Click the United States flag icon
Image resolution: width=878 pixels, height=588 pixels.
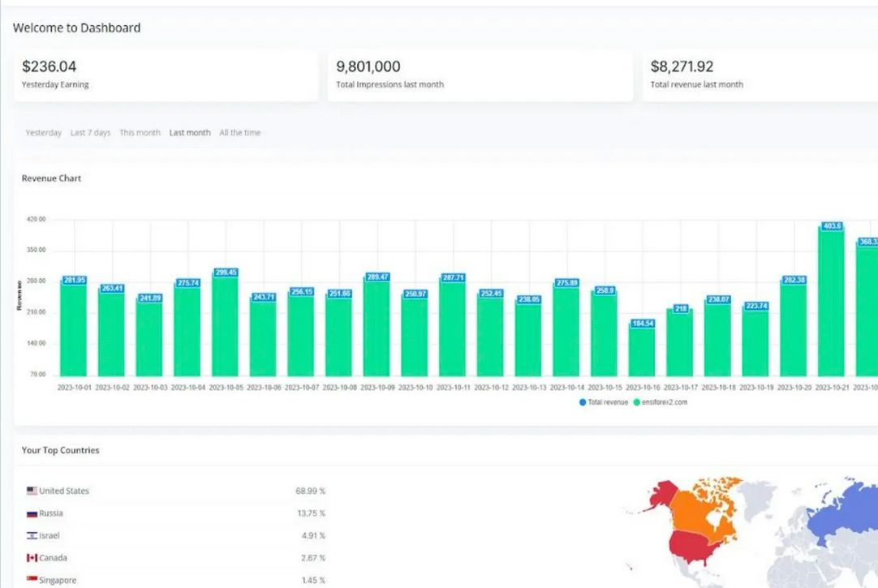[32, 491]
